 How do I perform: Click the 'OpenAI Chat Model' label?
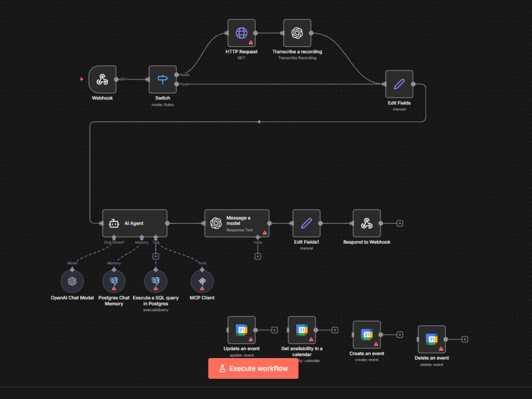(72, 297)
